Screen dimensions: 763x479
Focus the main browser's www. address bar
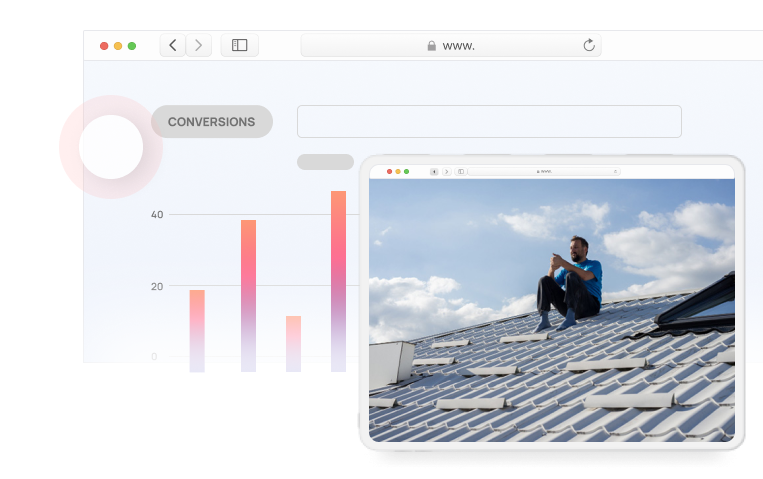point(450,45)
